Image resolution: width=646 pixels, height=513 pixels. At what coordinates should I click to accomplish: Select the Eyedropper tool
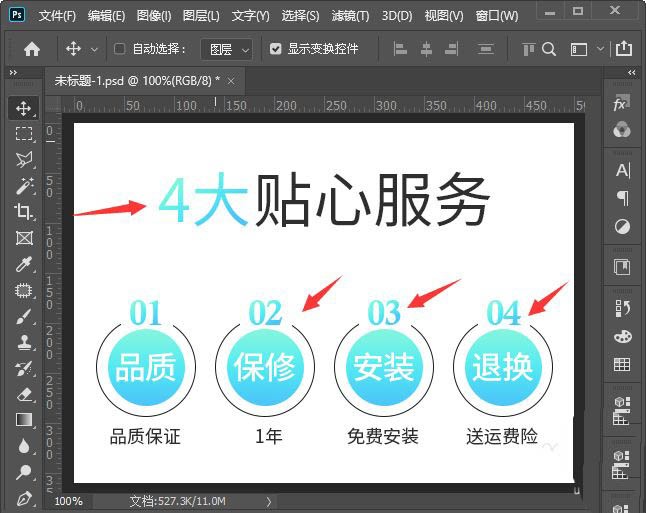coord(24,264)
